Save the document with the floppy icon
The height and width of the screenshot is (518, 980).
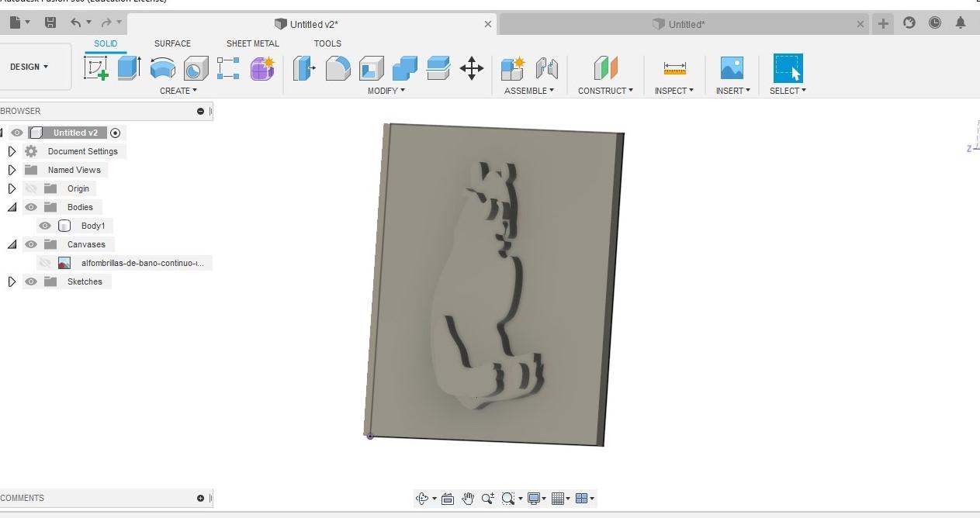click(50, 23)
